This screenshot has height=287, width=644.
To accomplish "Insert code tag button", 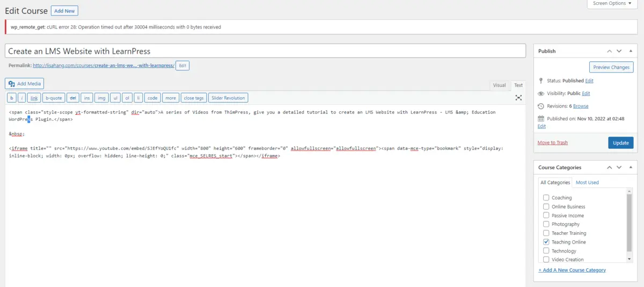I will tap(152, 98).
